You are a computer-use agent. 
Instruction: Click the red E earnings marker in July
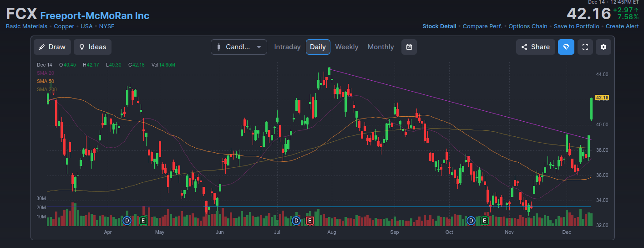pyautogui.click(x=309, y=221)
